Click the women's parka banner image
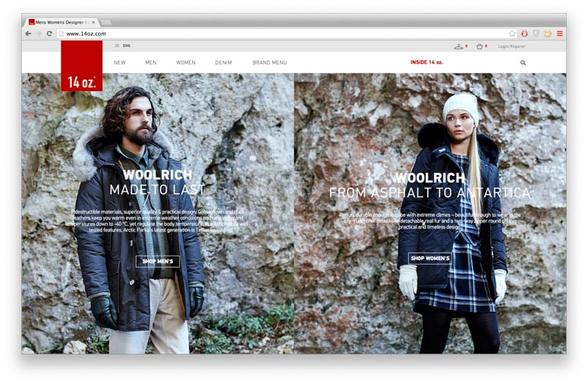The width and height of the screenshot is (588, 384). tap(430, 213)
